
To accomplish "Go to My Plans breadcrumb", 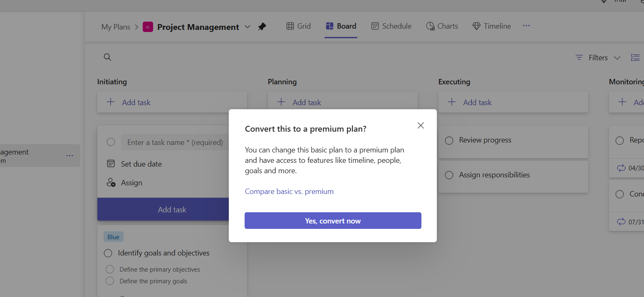I will coord(116,27).
